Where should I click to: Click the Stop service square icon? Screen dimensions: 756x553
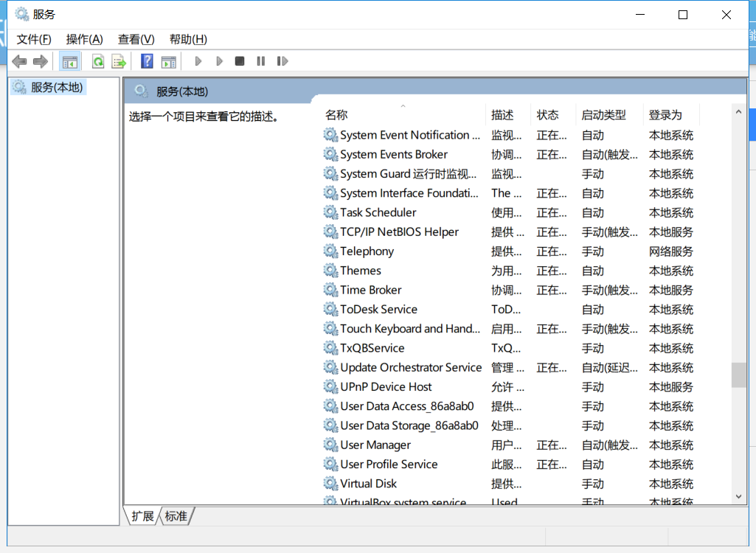pyautogui.click(x=240, y=61)
